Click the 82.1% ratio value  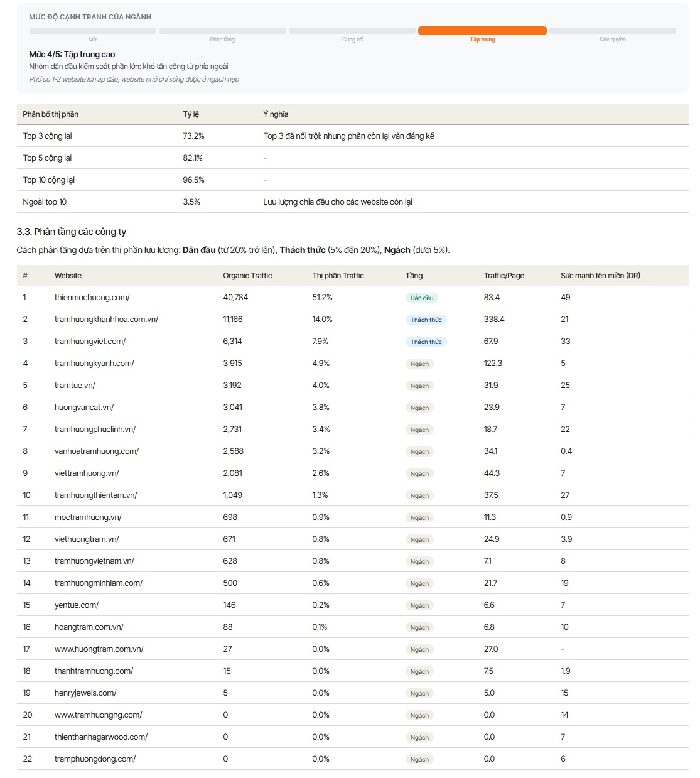click(193, 158)
